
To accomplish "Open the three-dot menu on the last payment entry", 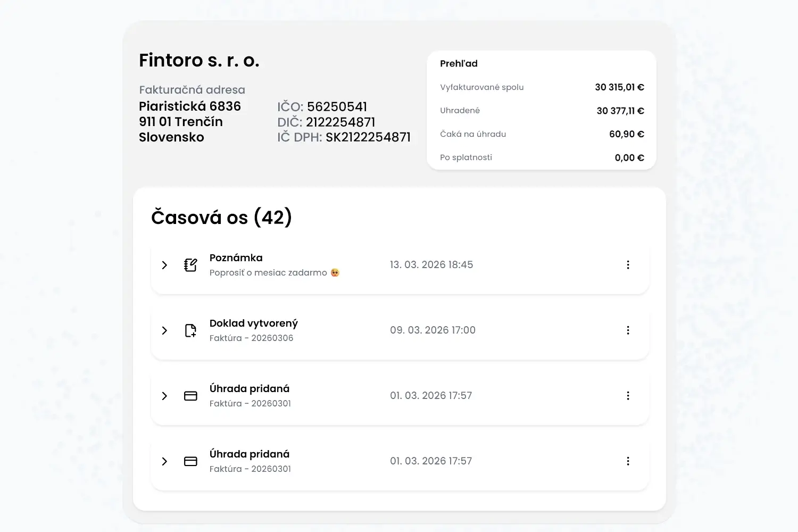I will tap(628, 461).
